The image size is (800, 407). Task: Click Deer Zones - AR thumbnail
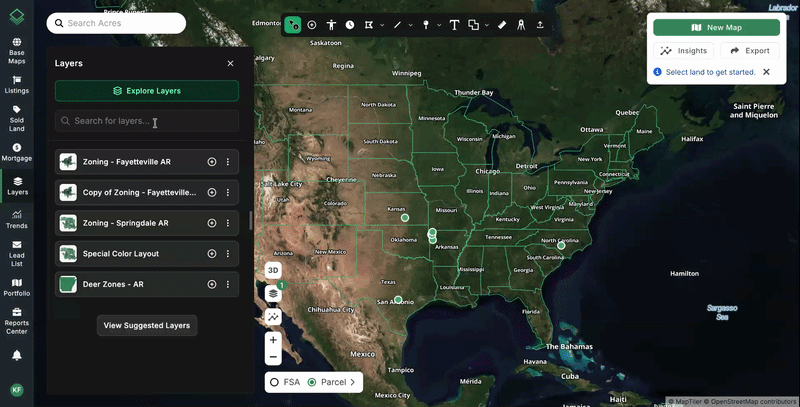[x=68, y=284]
